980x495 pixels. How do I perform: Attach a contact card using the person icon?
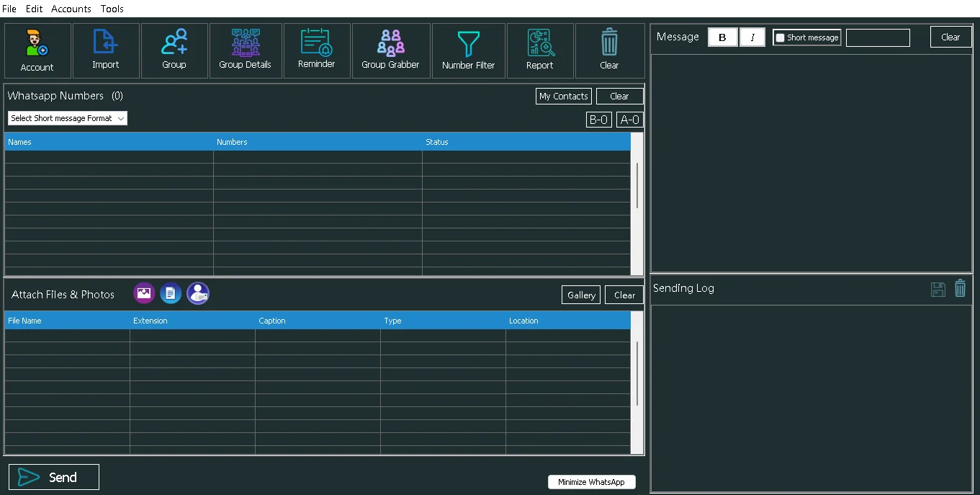[198, 293]
